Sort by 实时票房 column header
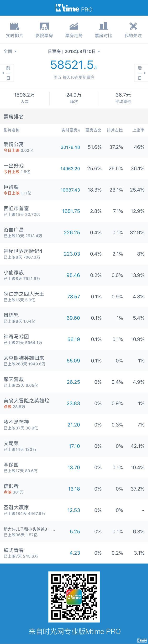 click(x=71, y=130)
